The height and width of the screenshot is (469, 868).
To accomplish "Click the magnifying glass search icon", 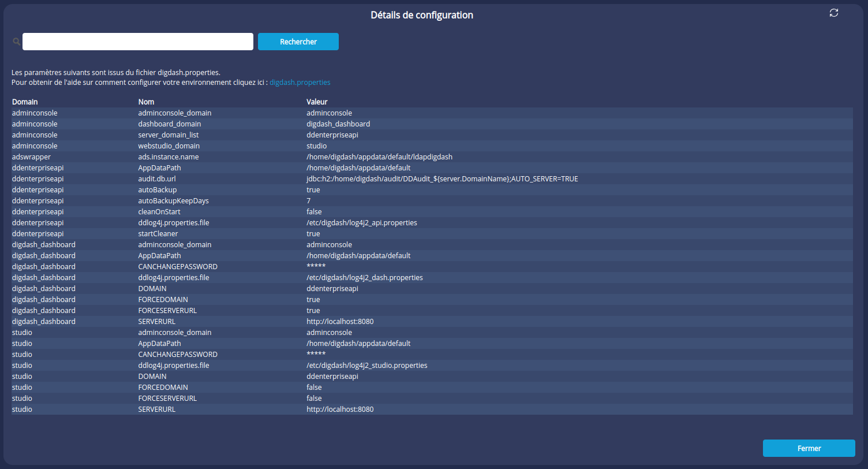I will click(16, 42).
